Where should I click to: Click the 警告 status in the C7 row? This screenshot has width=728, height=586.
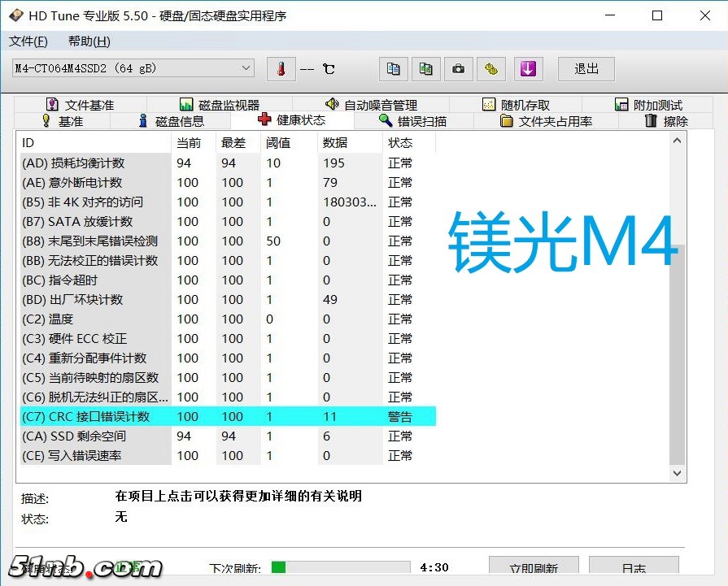pos(399,417)
